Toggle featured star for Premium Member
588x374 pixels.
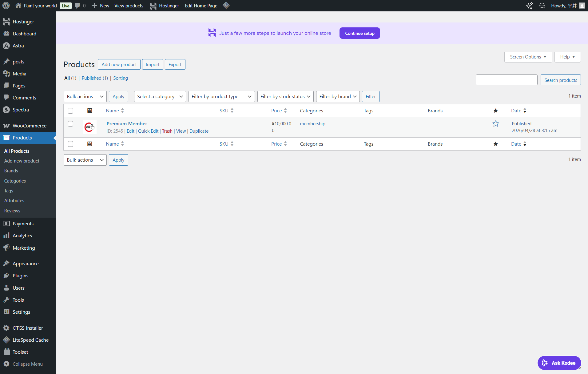(496, 124)
